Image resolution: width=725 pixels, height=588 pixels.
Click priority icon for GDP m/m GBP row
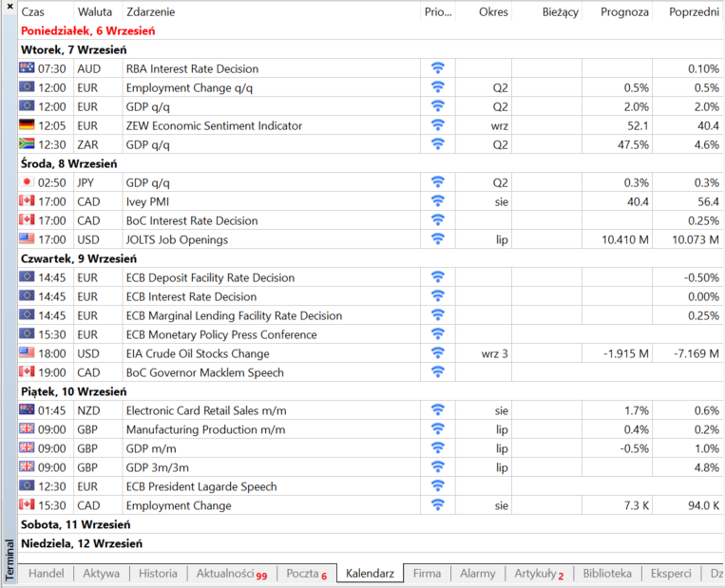(437, 448)
